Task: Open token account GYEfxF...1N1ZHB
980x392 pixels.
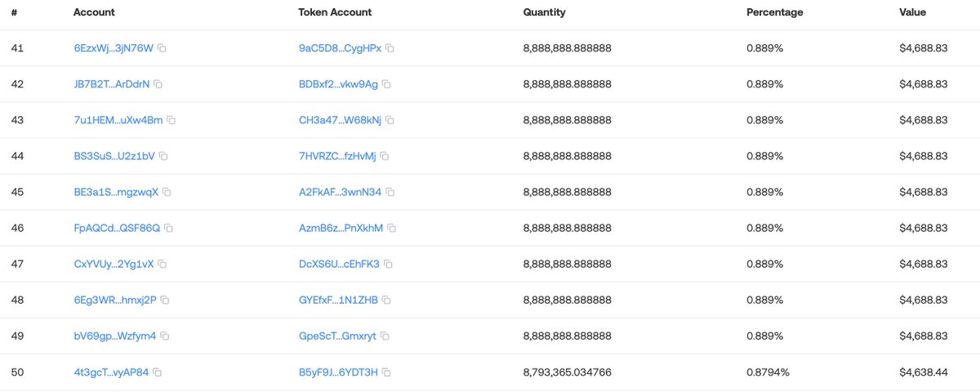Action: (338, 300)
